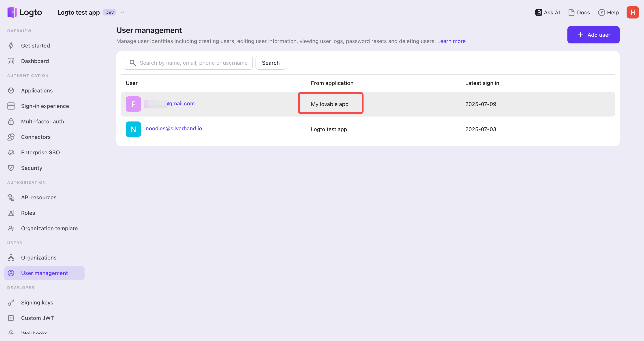Click the Enterprise SSO cloud icon

[x=11, y=152]
